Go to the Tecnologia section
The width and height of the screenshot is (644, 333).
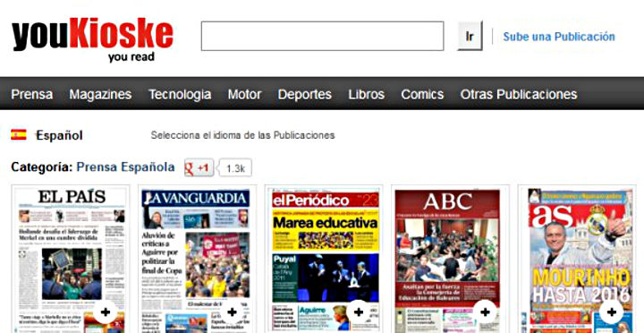(x=180, y=95)
